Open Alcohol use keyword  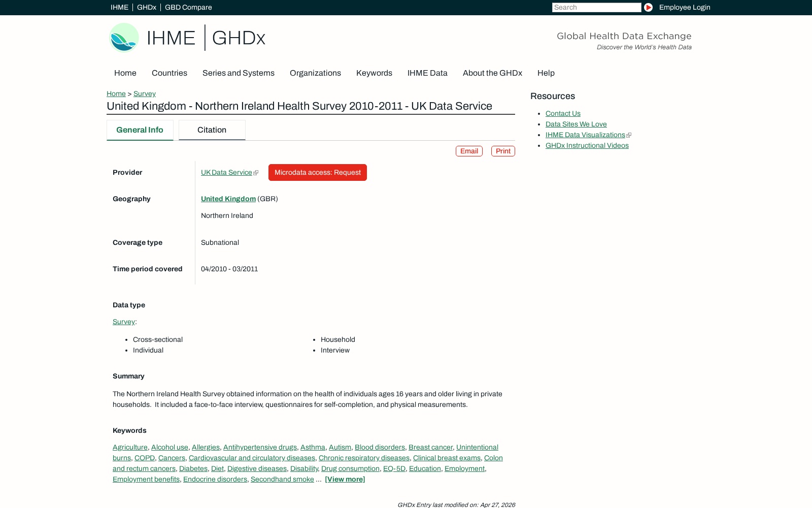pyautogui.click(x=170, y=448)
